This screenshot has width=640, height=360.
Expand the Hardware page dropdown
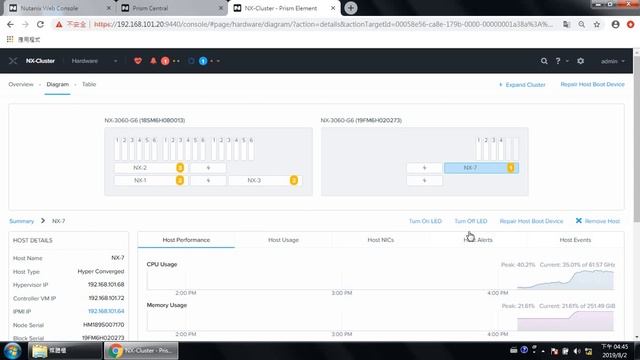[116, 61]
